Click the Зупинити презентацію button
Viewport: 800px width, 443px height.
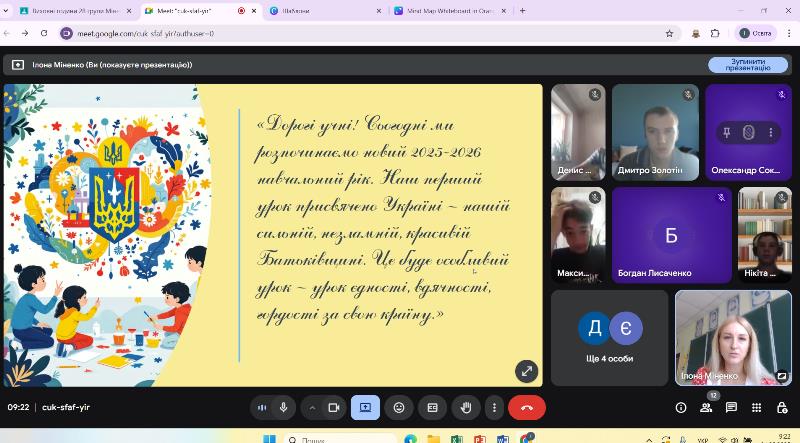(747, 64)
